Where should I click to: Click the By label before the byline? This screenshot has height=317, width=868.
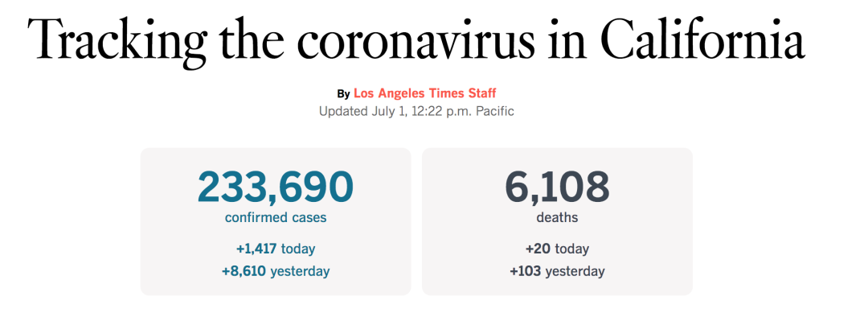click(x=343, y=93)
